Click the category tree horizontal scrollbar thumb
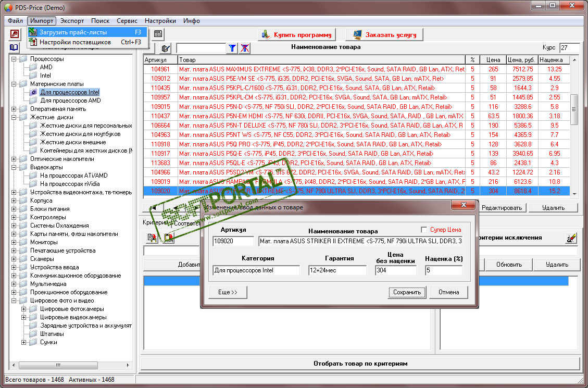This screenshot has width=588, height=388. (x=58, y=365)
